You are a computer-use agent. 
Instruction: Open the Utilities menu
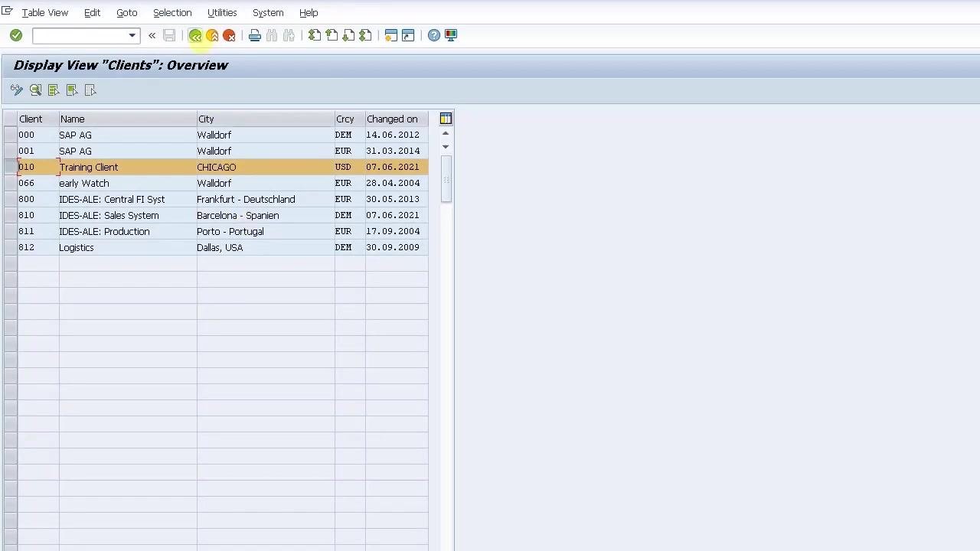(222, 13)
